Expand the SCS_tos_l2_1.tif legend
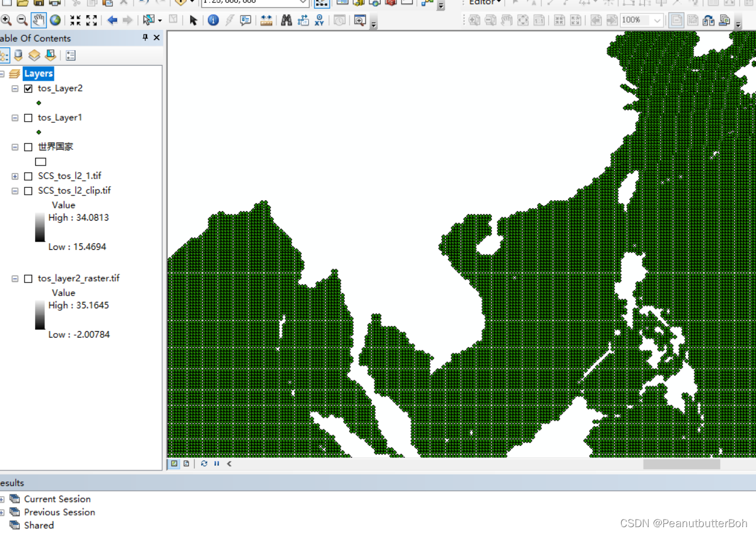 15,176
